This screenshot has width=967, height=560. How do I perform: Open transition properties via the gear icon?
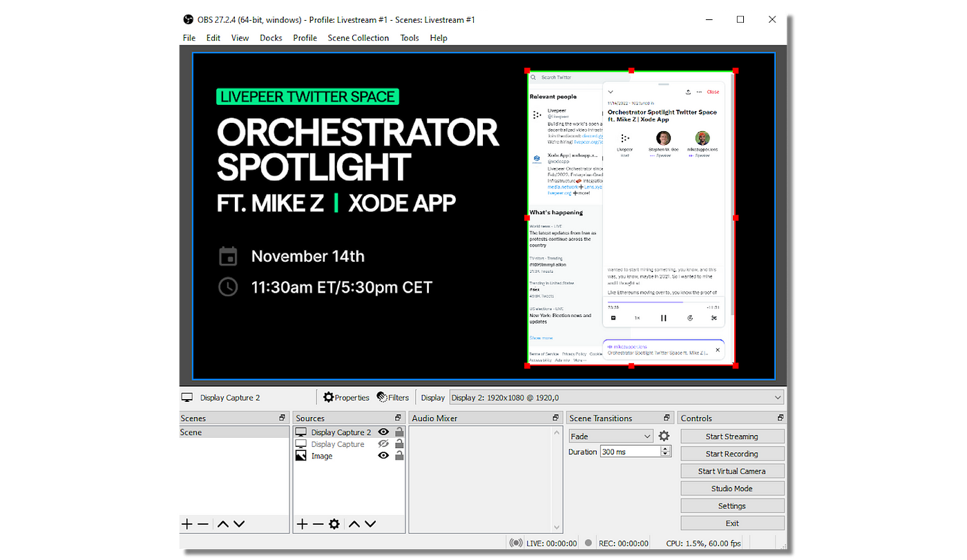click(x=664, y=436)
